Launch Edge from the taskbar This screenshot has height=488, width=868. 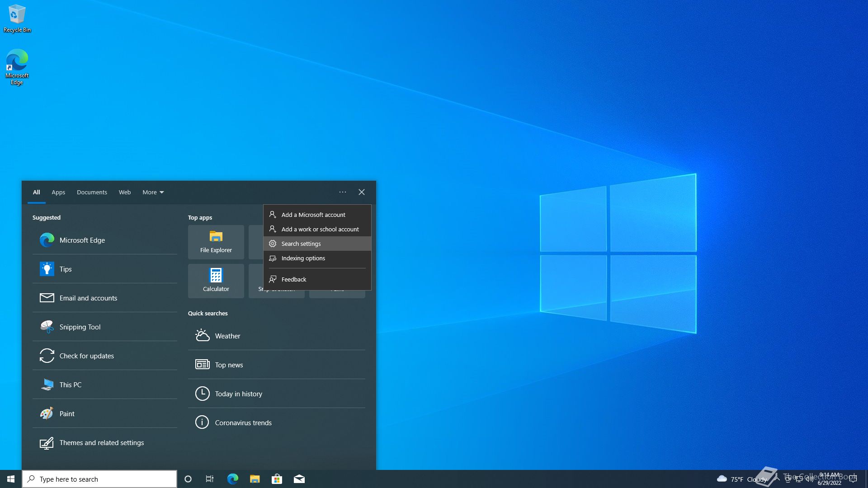point(232,479)
